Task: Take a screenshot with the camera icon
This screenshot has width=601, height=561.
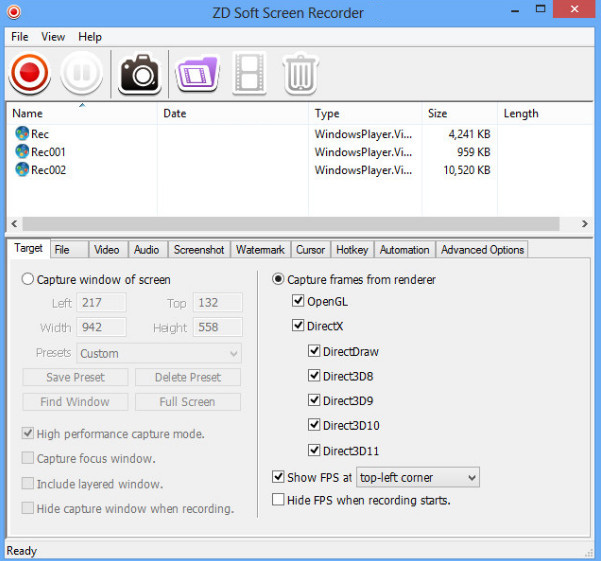Action: tap(140, 74)
